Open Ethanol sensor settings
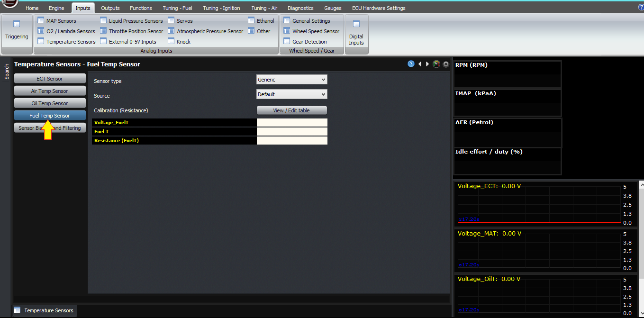644x318 pixels. [261, 21]
